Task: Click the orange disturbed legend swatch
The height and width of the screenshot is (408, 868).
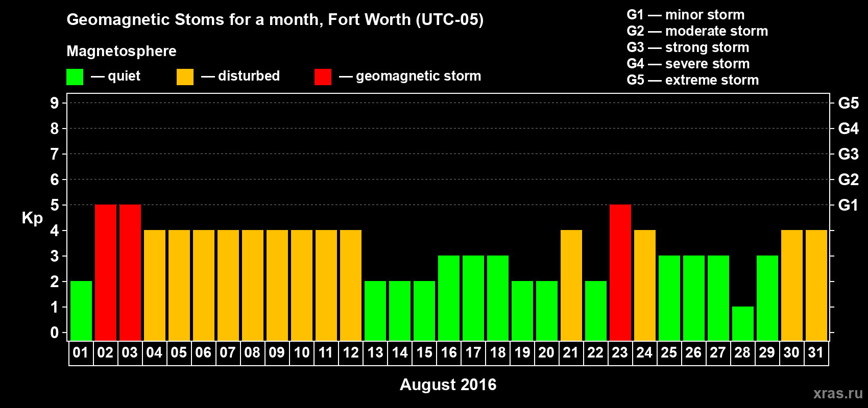Action: pyautogui.click(x=185, y=77)
